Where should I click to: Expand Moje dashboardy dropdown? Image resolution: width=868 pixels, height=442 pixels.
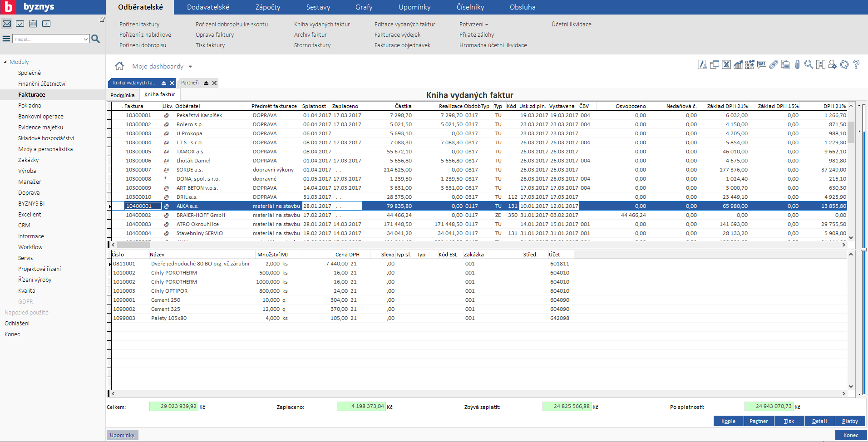pyautogui.click(x=190, y=67)
